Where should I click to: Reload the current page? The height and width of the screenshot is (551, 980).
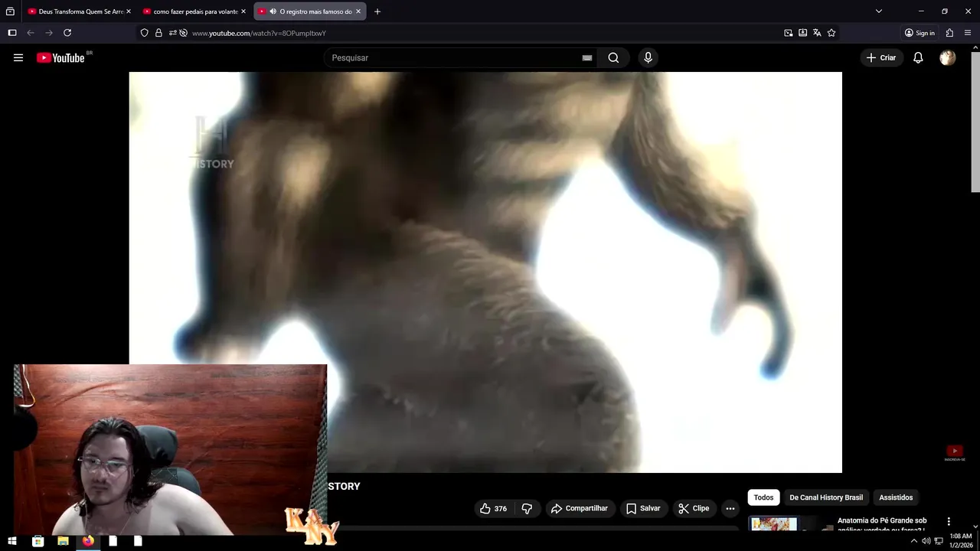click(x=67, y=33)
